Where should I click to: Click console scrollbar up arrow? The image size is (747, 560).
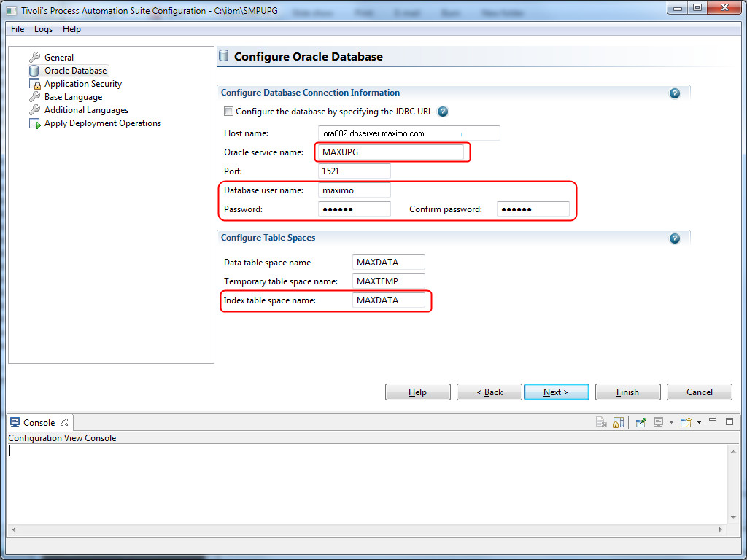(x=733, y=451)
